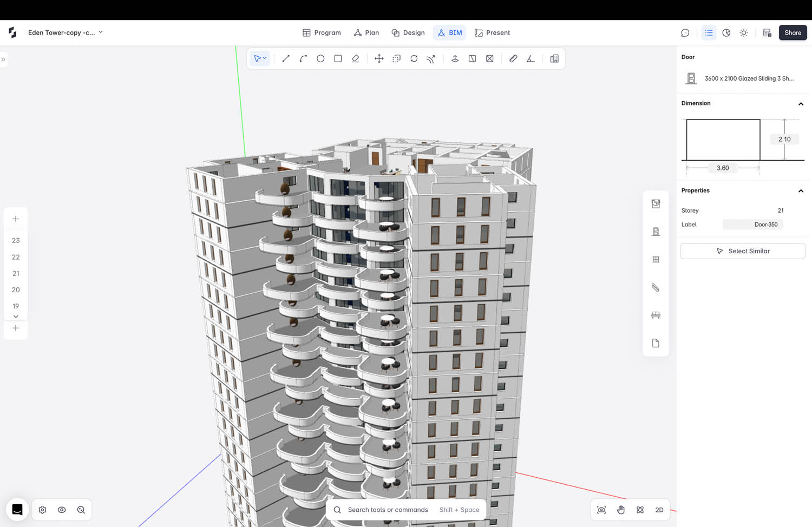This screenshot has width=812, height=527.
Task: Select the line drawing tool
Action: [x=286, y=58]
